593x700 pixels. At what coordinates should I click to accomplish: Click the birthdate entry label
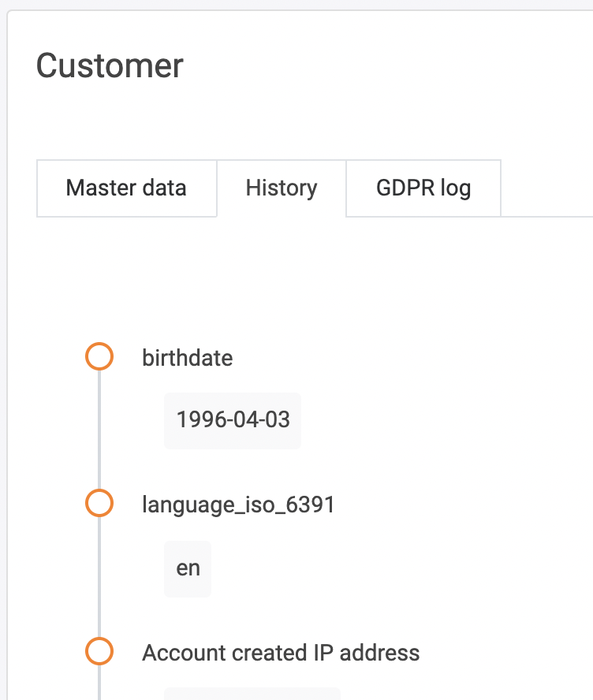pyautogui.click(x=188, y=358)
